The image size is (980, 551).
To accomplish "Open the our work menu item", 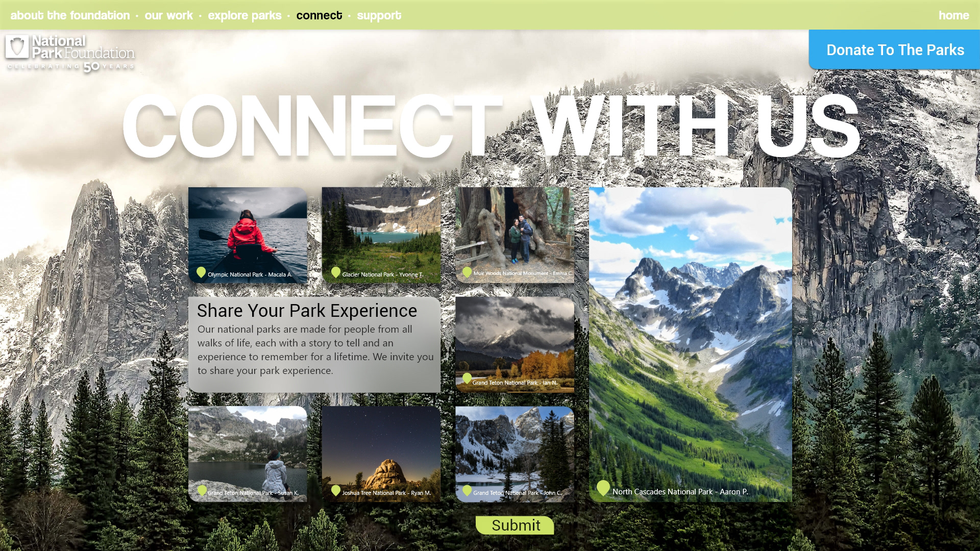I will tap(168, 15).
